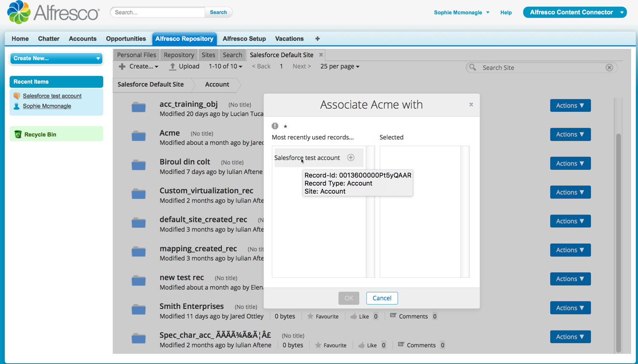Open the 25 per page dropdown
This screenshot has width=638, height=364.
[x=339, y=66]
